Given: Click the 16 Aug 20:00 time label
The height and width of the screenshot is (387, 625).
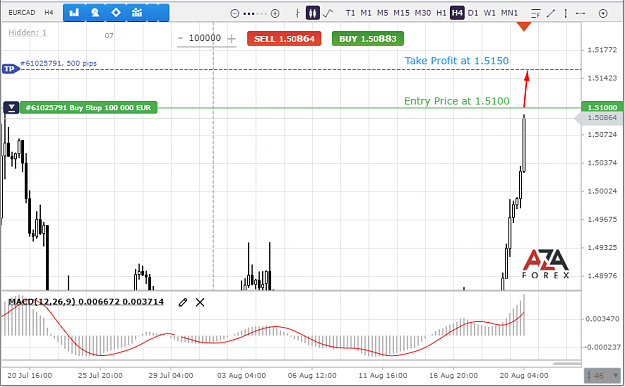Looking at the screenshot, I should click(x=453, y=376).
